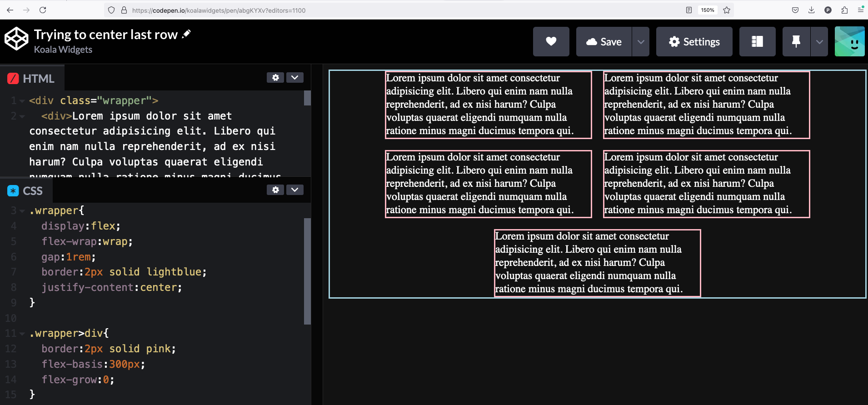The width and height of the screenshot is (868, 405).
Task: Open the Koala Widgets author profile
Action: point(63,50)
